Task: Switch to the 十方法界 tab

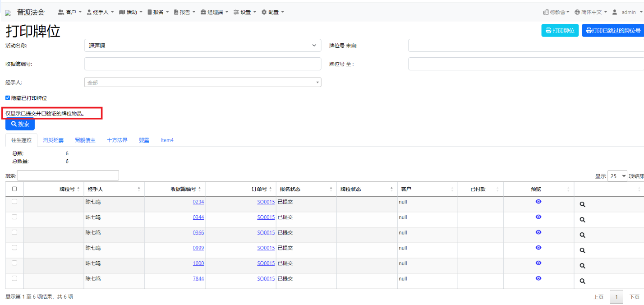Action: tap(117, 140)
